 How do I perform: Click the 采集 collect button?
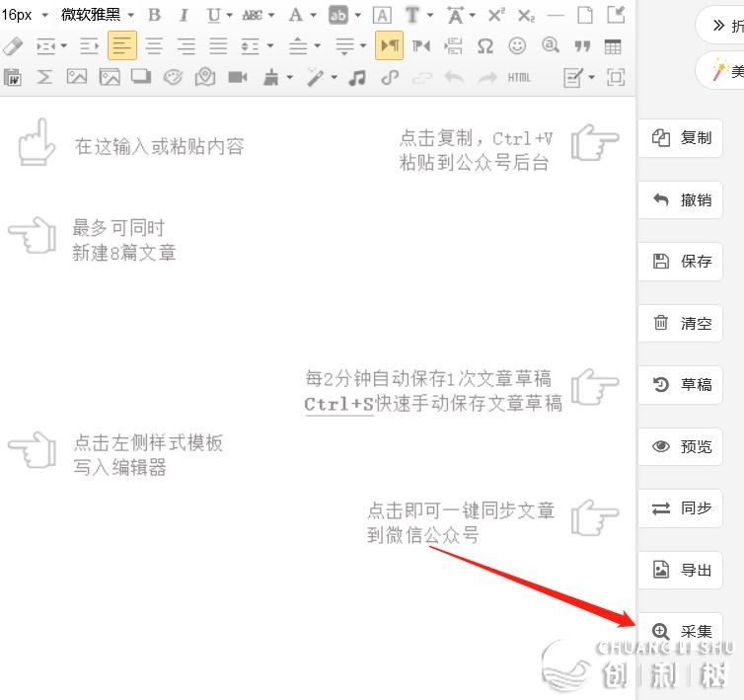(681, 631)
